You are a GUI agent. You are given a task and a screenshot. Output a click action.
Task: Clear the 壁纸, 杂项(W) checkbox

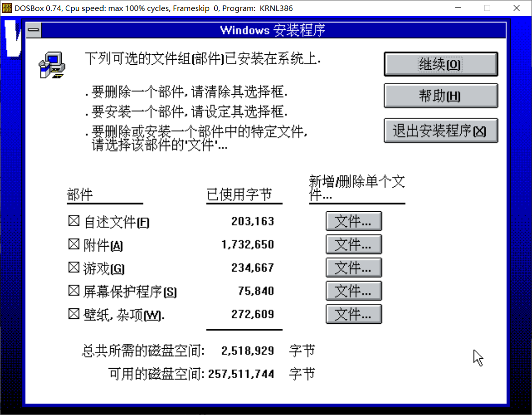pyautogui.click(x=74, y=314)
